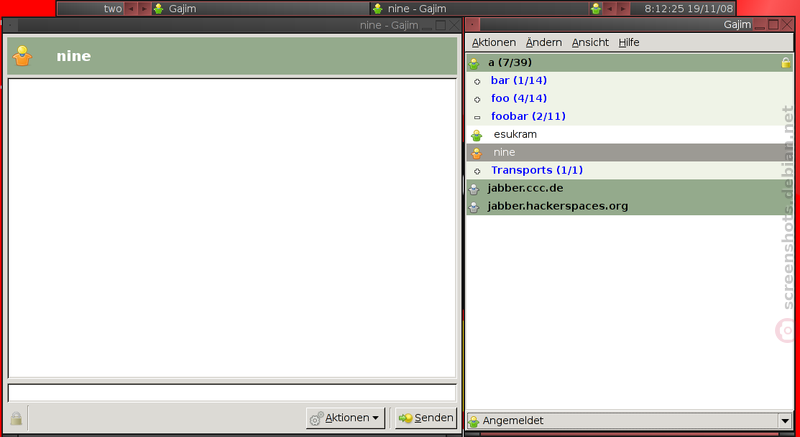
Task: Minimize the nine - Gajim chat window
Action: (x=427, y=25)
